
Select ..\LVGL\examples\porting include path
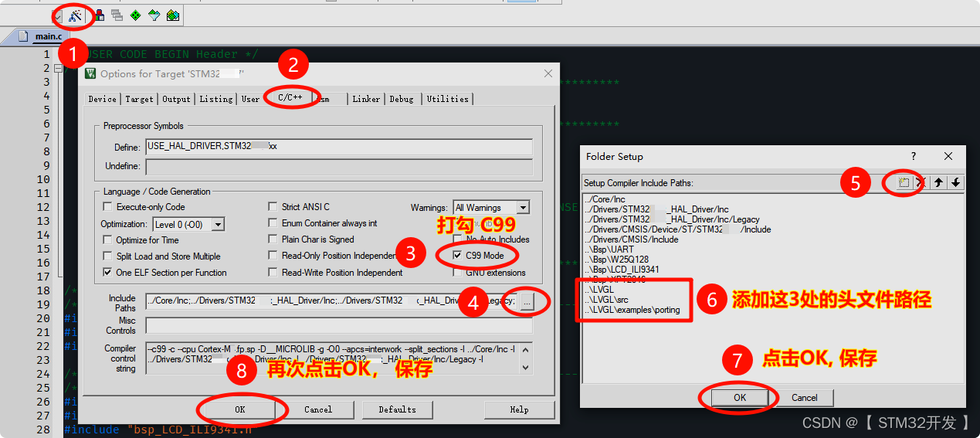pyautogui.click(x=632, y=310)
